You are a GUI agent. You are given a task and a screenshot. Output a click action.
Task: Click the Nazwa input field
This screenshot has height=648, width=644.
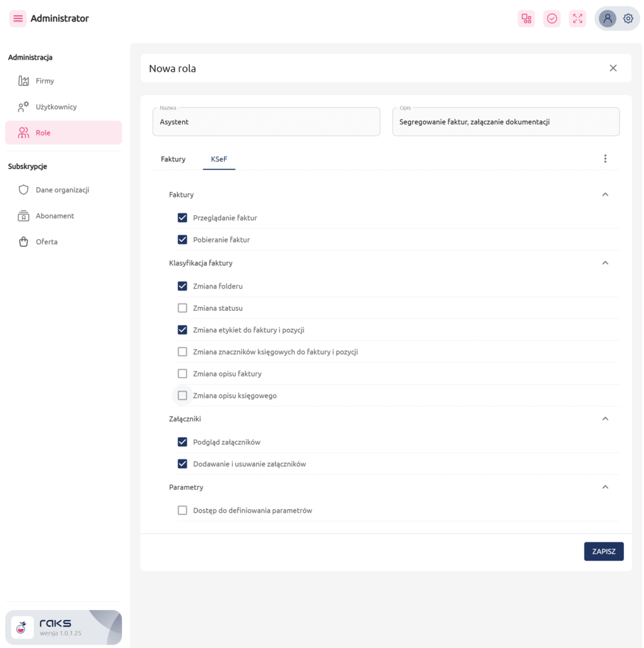click(266, 122)
